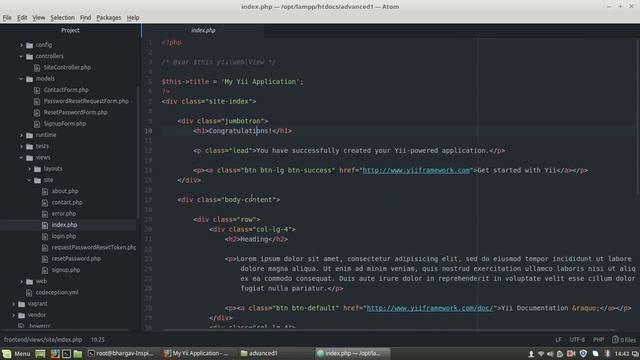Image resolution: width=640 pixels, height=360 pixels.
Task: Click the PHP grammar selector
Action: point(598,340)
